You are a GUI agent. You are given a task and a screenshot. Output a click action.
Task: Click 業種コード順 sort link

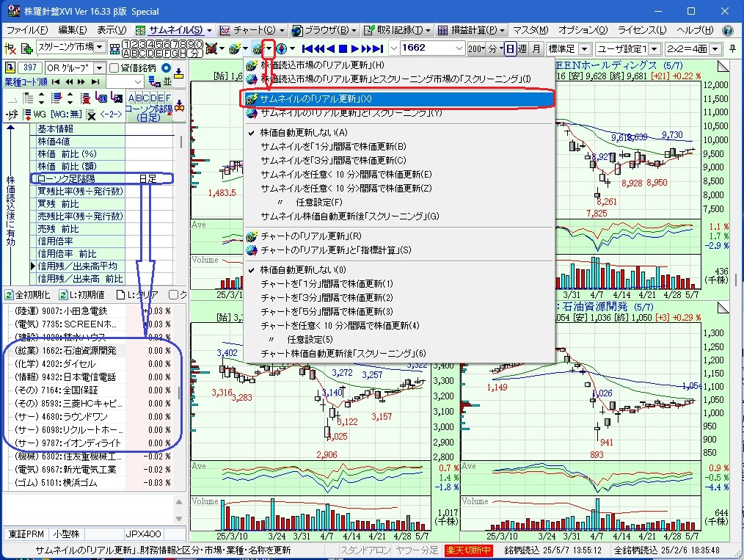(x=26, y=81)
